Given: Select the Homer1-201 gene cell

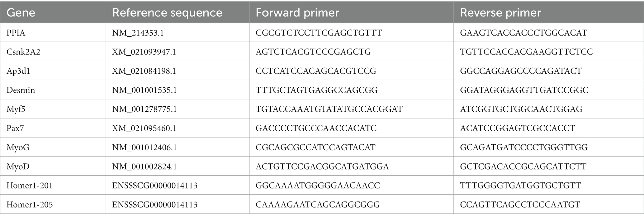Looking at the screenshot, I should coord(30,186).
